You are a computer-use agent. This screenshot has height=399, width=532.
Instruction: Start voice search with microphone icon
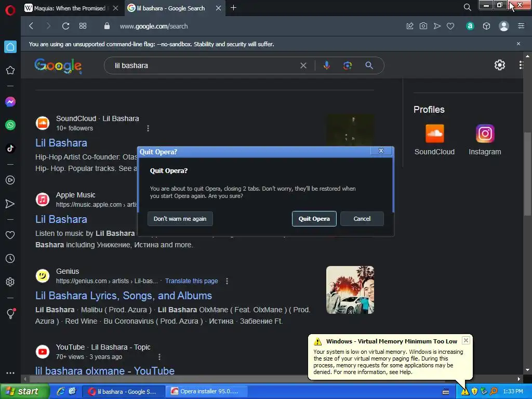[326, 65]
